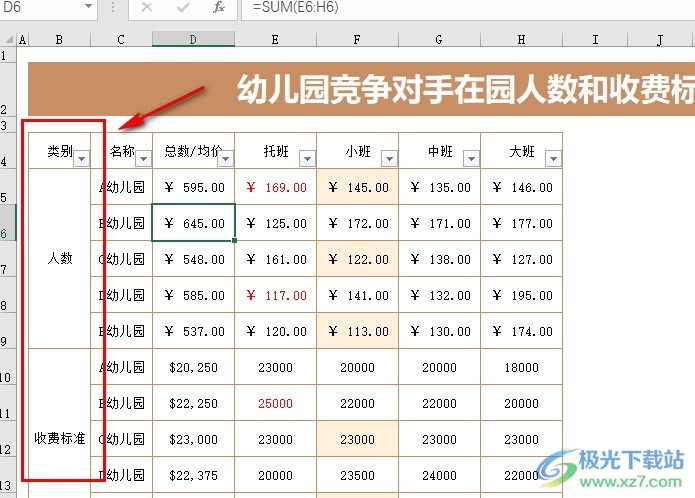
Task: Click cell 23500 in 小班 column
Action: pyautogui.click(x=357, y=475)
